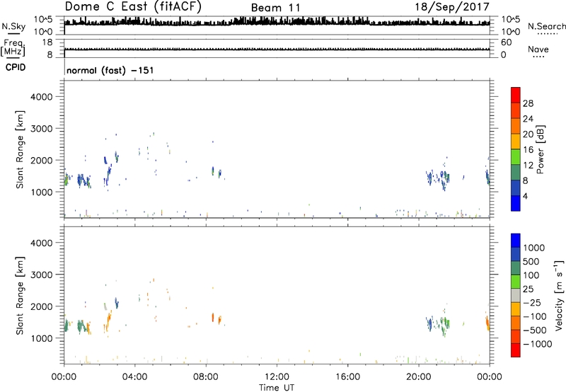
Task: Click the 'Dome C East (fitACF)' title
Action: click(133, 7)
